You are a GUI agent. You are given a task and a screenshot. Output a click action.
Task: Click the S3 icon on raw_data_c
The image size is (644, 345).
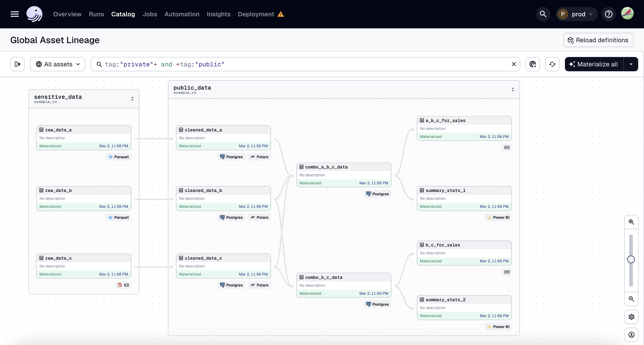click(x=119, y=284)
